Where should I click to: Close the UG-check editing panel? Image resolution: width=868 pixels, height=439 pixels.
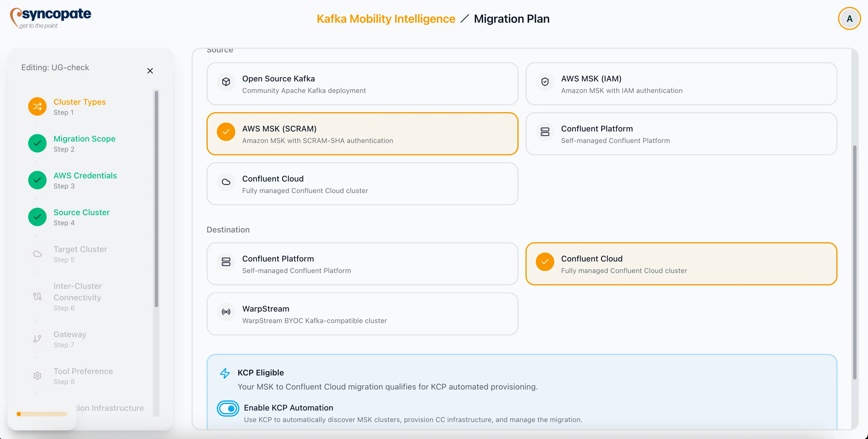click(x=150, y=71)
